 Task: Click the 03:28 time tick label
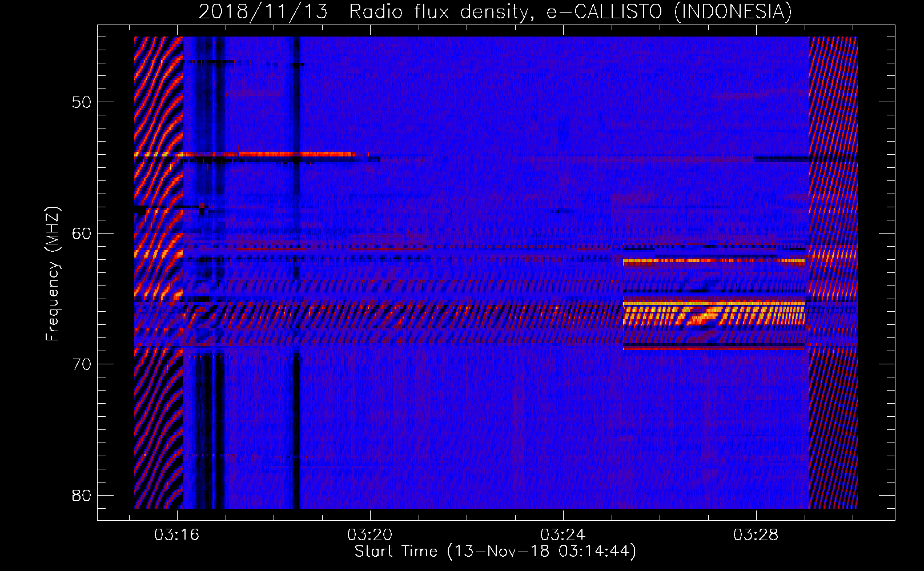(x=756, y=535)
